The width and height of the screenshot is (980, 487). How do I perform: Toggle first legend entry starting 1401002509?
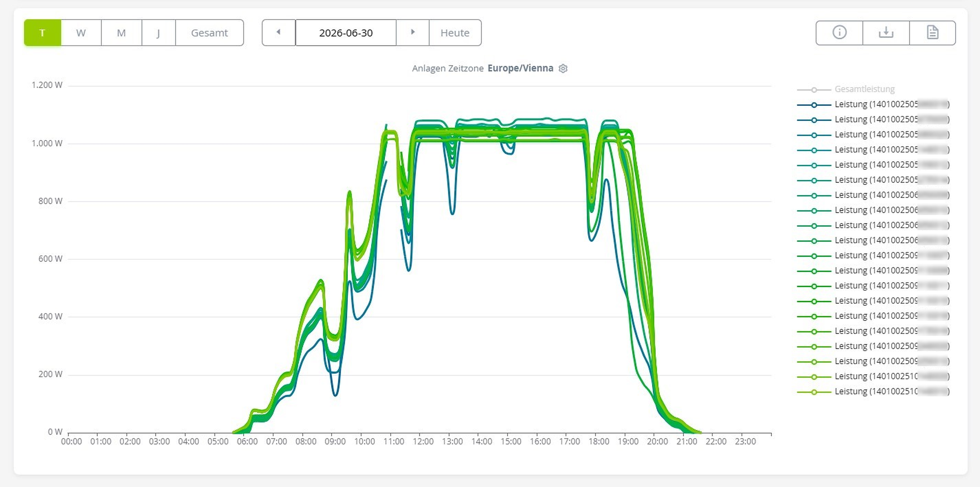pos(873,256)
